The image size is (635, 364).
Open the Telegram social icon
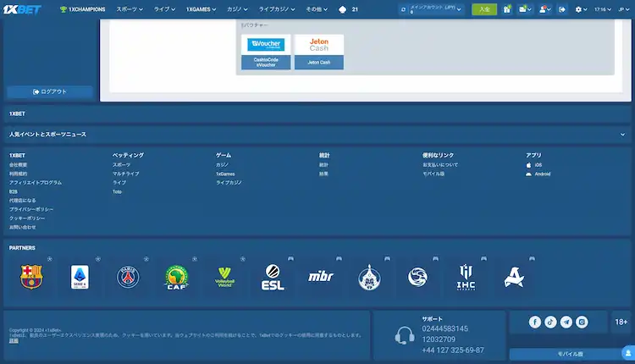(x=566, y=322)
